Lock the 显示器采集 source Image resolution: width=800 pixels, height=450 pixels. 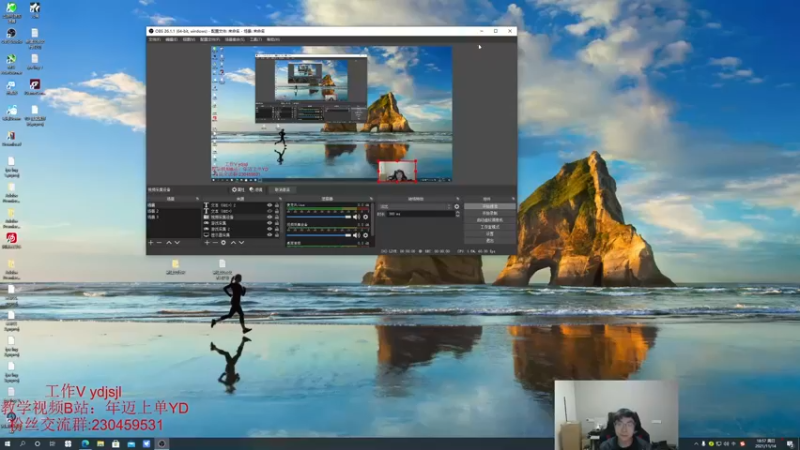[277, 235]
